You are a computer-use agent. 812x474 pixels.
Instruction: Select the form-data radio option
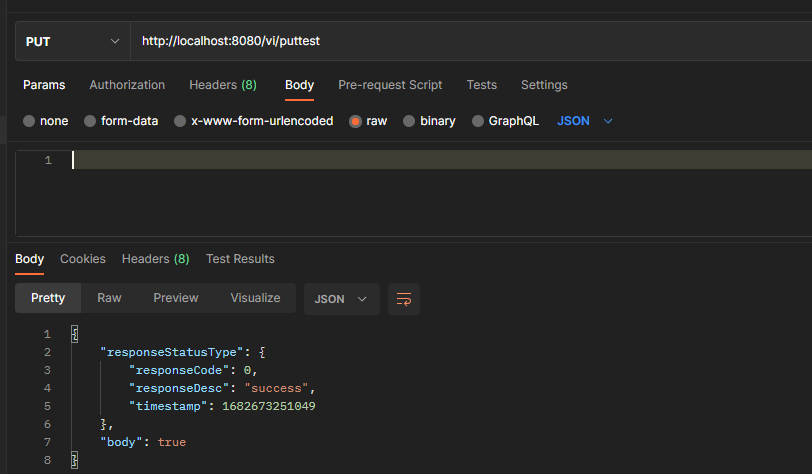click(121, 121)
